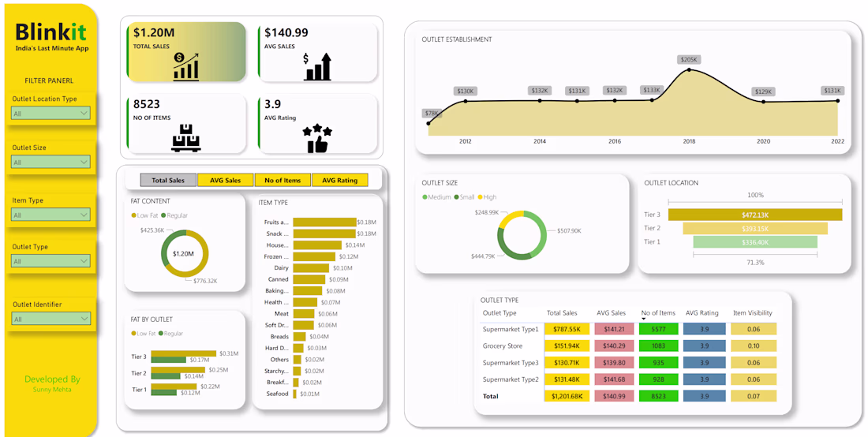
Task: Click Low Fat legend in Fat Content
Action: pos(144,215)
